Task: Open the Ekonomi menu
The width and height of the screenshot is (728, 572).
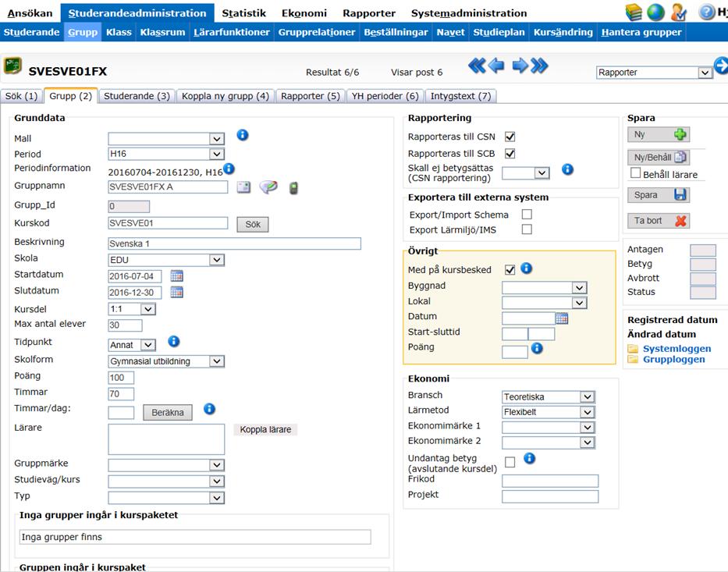Action: [x=304, y=13]
